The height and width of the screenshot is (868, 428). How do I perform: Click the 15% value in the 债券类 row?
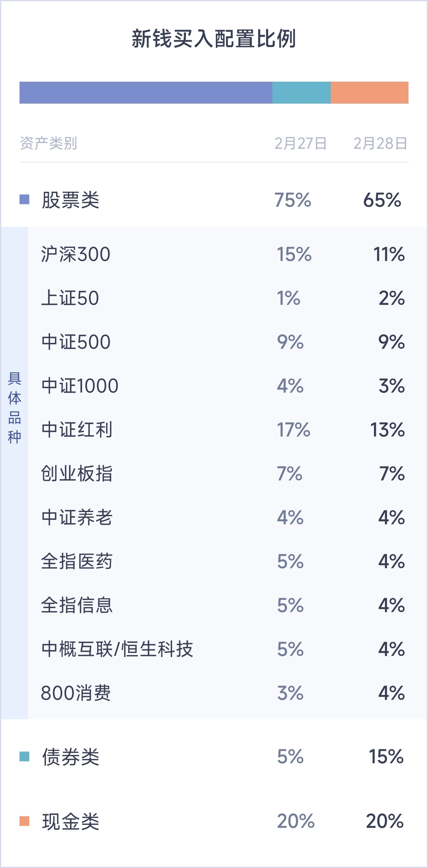[386, 757]
